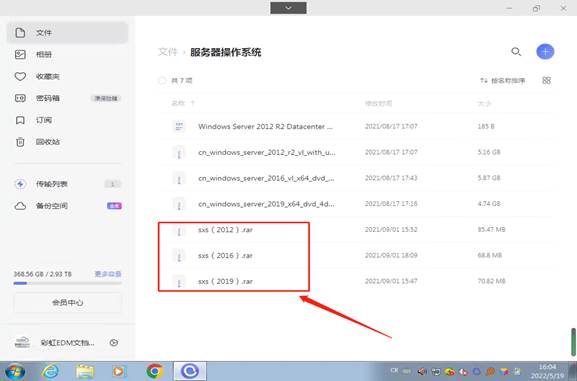Click the cloud icon for backup space
This screenshot has width=577, height=381.
(x=20, y=206)
